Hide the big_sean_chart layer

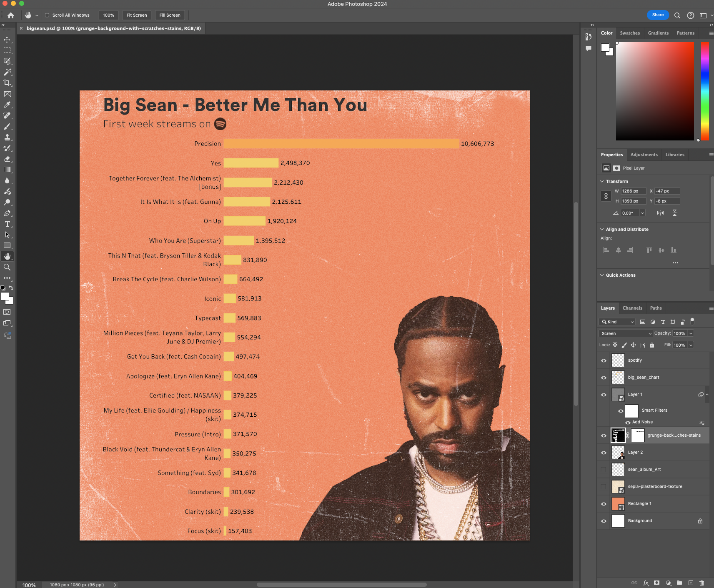[x=604, y=378]
